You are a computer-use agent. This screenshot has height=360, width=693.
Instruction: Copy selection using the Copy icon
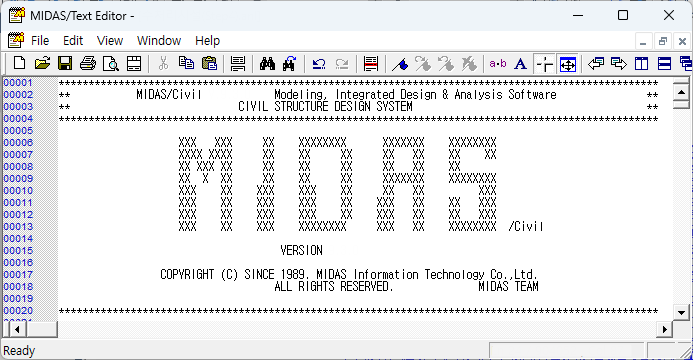click(187, 64)
